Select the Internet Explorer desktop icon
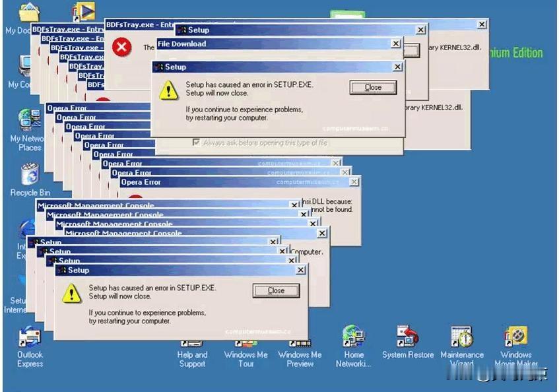 (x=28, y=230)
